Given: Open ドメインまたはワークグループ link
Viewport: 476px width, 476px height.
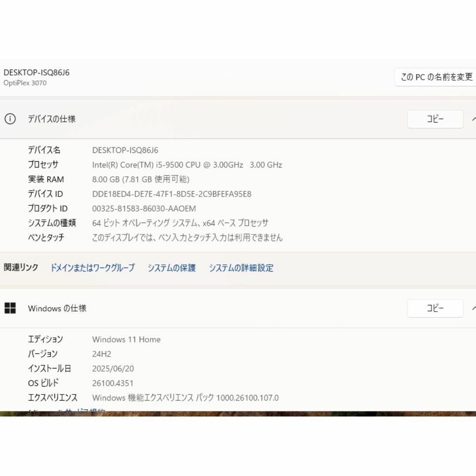Looking at the screenshot, I should [93, 268].
